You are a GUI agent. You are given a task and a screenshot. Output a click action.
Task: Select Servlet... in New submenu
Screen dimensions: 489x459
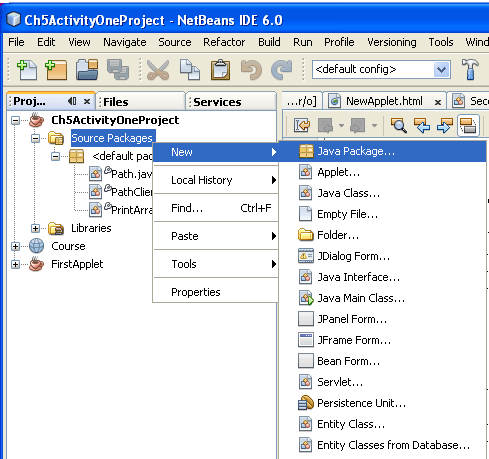point(383,382)
